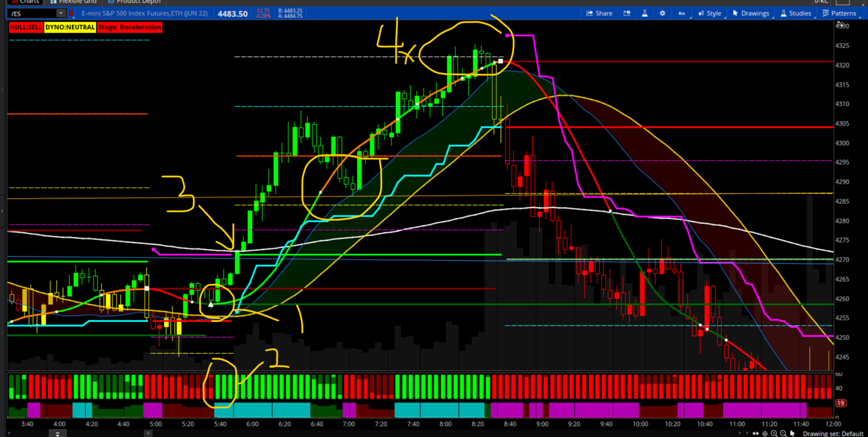Screen dimensions: 868x437
Task: Click the flask icon beside the gear
Action: 645,13
